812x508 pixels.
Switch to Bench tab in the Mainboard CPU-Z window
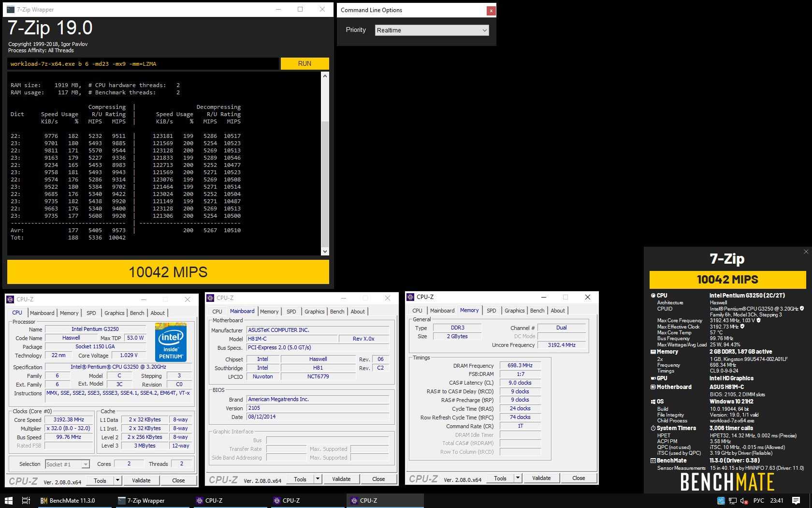pyautogui.click(x=337, y=312)
